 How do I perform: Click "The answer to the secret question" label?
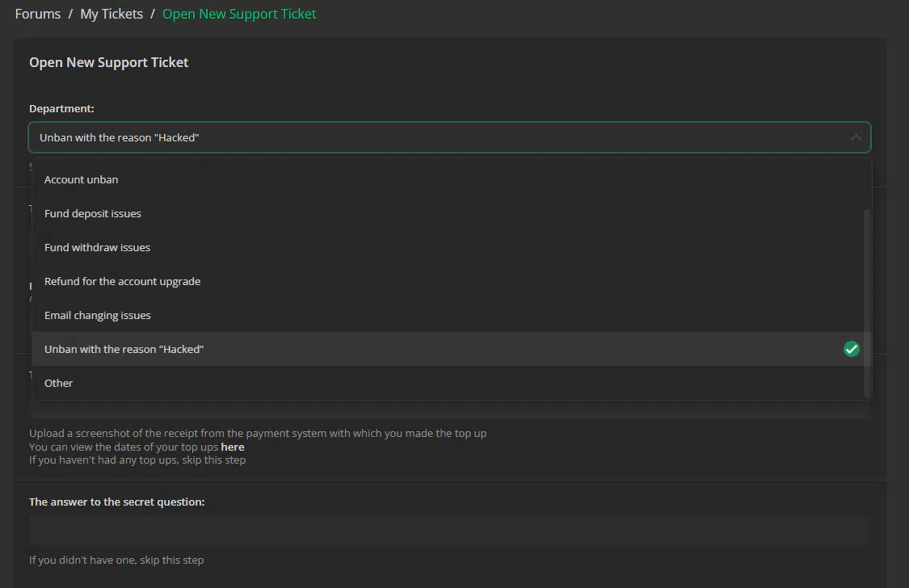[116, 502]
